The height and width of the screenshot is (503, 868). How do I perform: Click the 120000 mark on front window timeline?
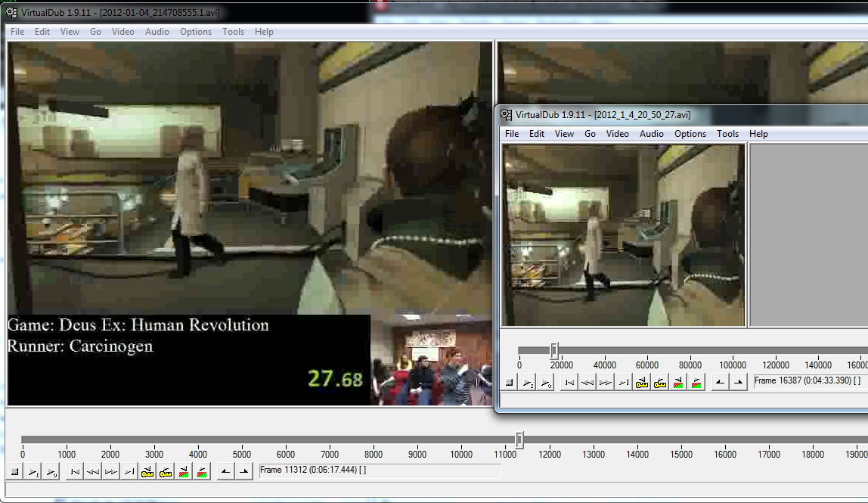776,365
